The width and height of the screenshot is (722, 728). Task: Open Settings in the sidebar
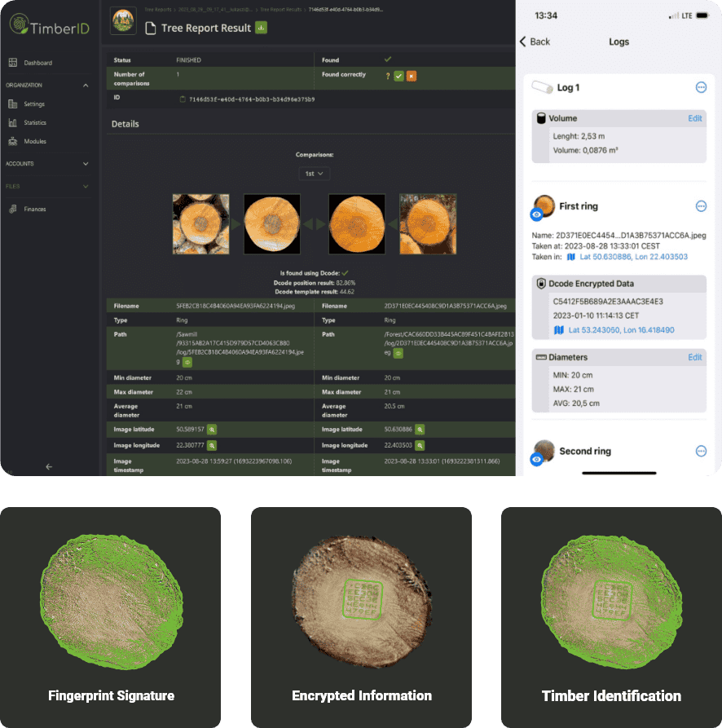tap(34, 104)
